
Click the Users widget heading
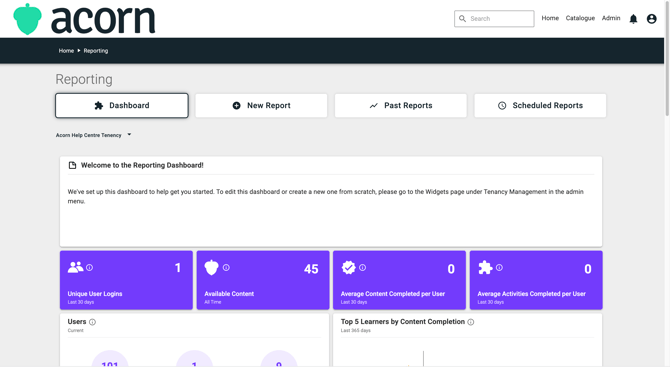point(77,322)
